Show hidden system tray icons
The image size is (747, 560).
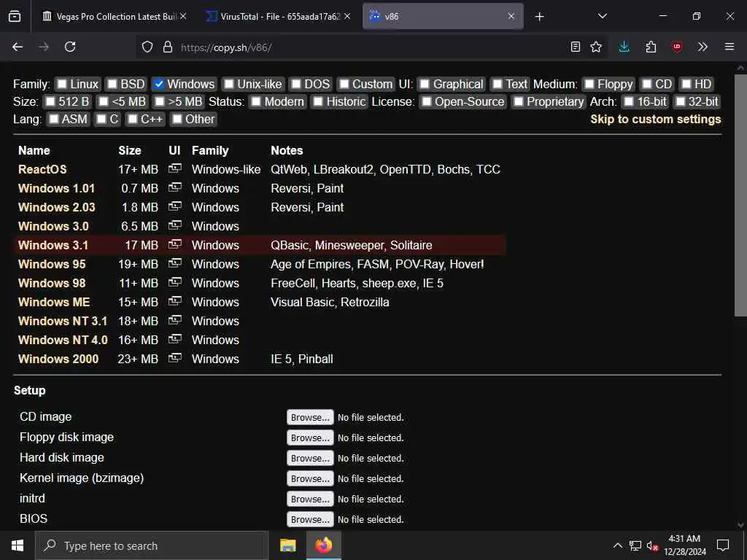[617, 545]
